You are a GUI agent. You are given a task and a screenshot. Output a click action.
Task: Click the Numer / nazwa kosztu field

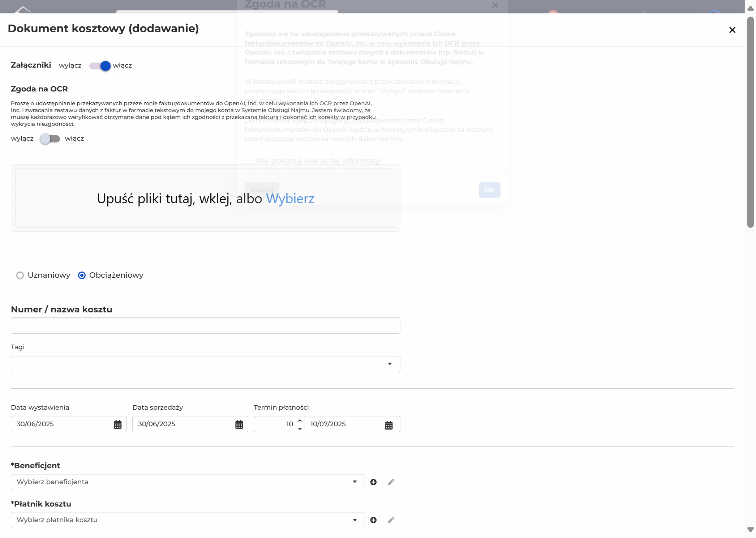pyautogui.click(x=206, y=325)
